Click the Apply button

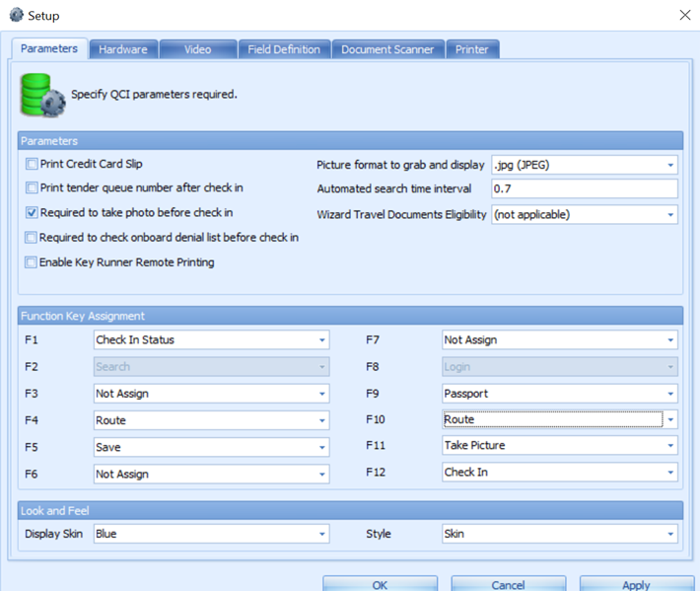coord(637,584)
